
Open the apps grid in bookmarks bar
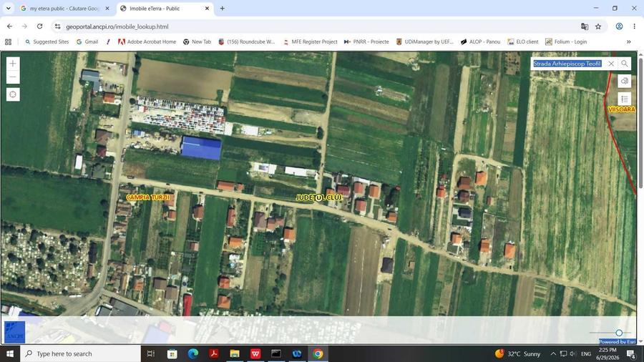(8, 42)
